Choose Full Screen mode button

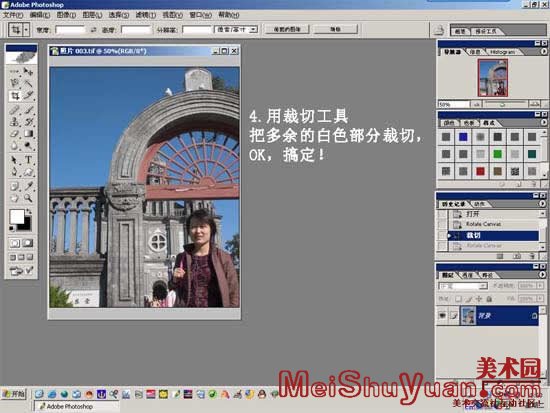pos(30,257)
